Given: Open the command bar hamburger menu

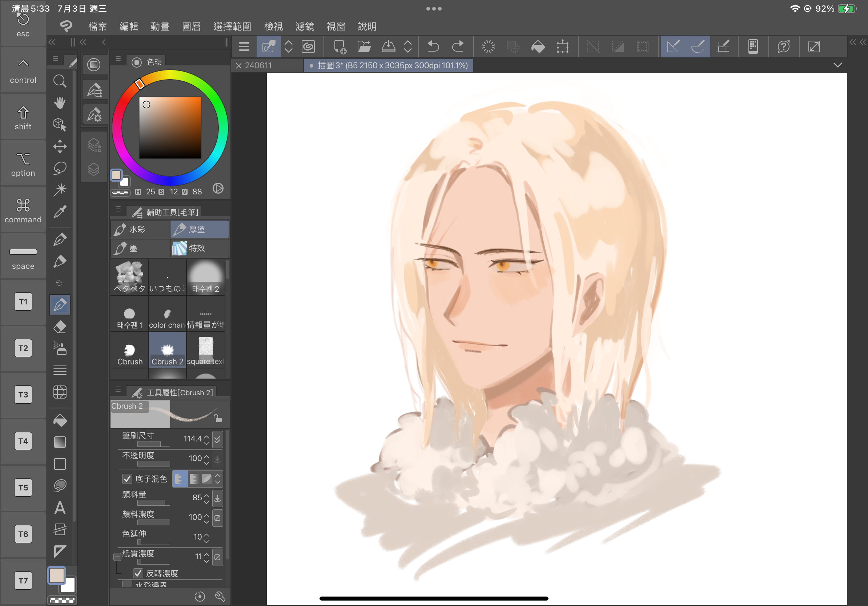Looking at the screenshot, I should point(244,47).
